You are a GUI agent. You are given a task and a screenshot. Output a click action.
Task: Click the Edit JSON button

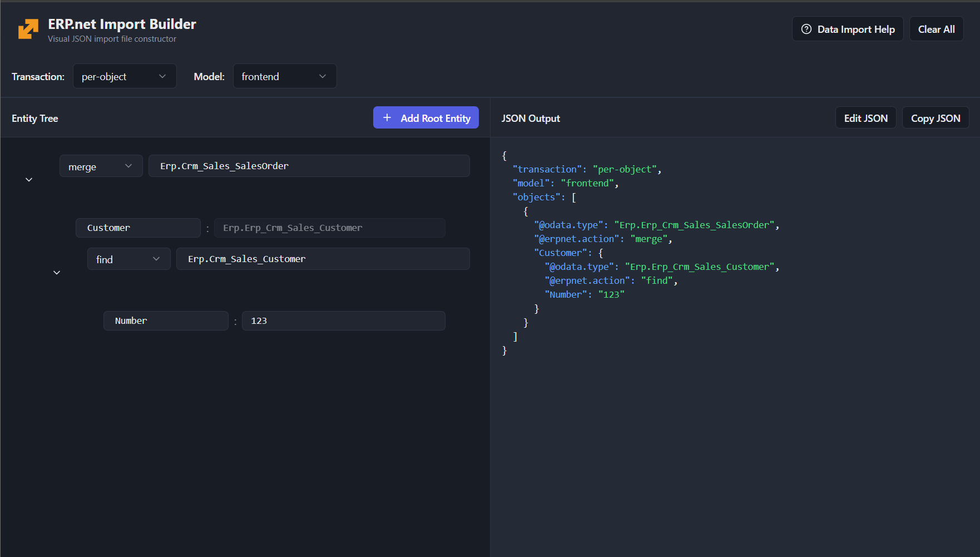(x=865, y=118)
